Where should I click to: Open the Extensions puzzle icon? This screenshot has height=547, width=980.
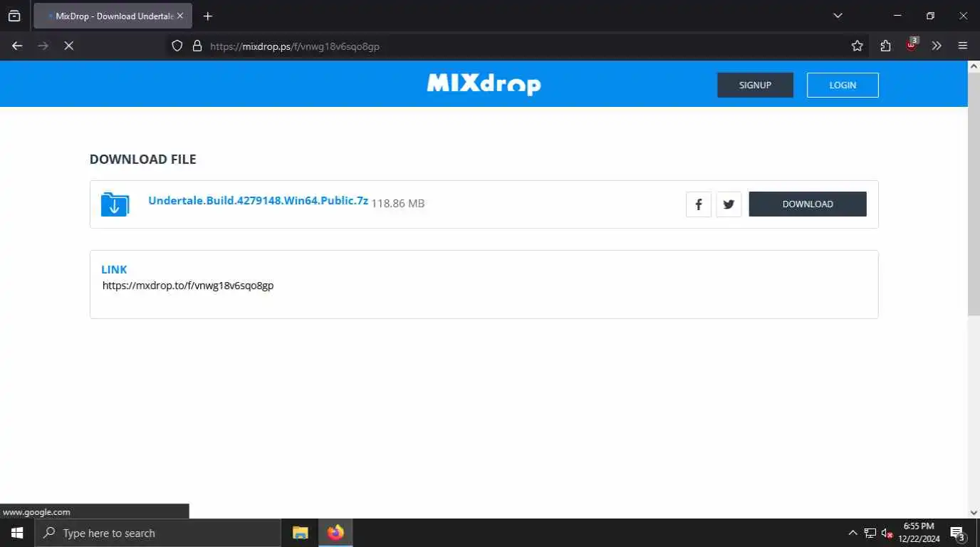[885, 46]
